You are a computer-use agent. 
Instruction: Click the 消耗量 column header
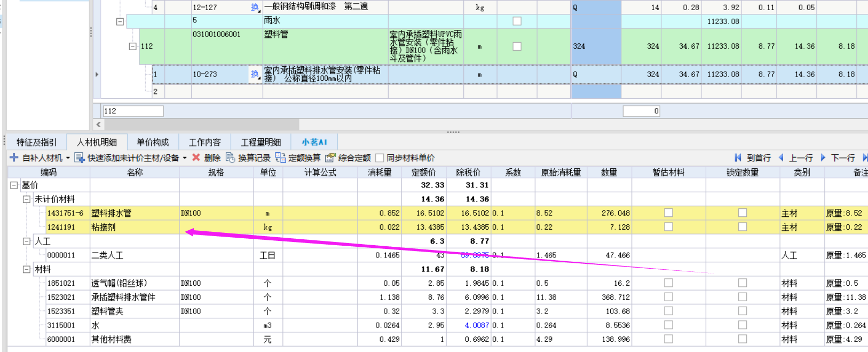[380, 173]
